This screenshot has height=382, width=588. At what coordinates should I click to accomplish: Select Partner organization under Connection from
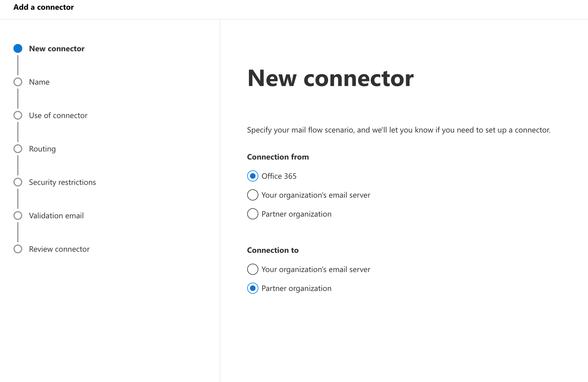[252, 214]
